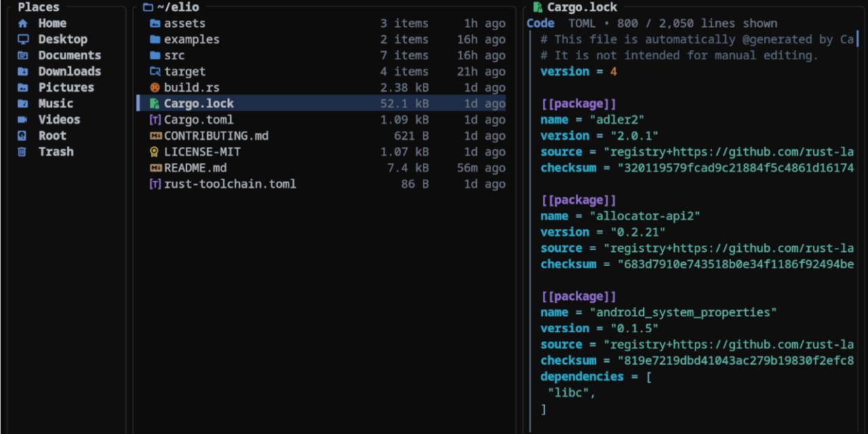Open the examples folder
The height and width of the screenshot is (434, 868).
[x=191, y=39]
